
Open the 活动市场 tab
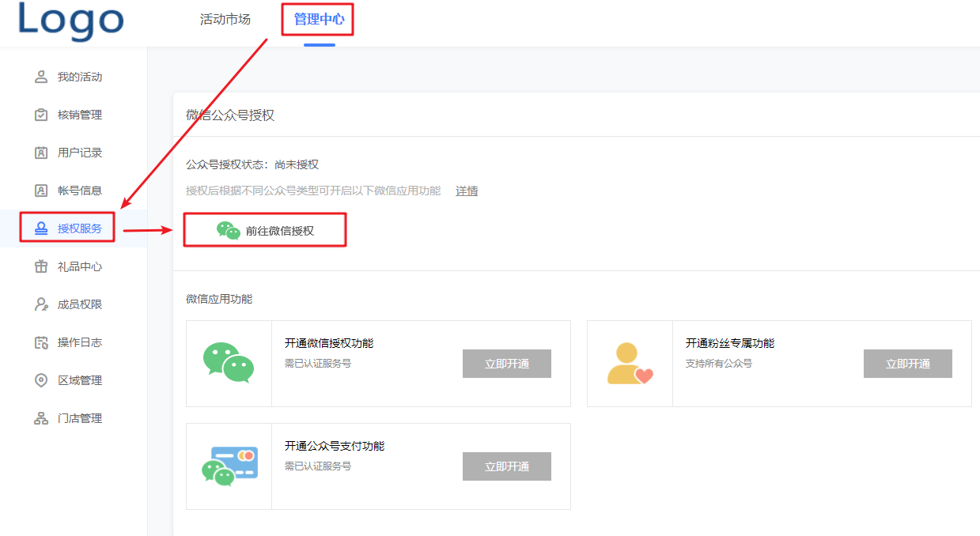[x=225, y=19]
